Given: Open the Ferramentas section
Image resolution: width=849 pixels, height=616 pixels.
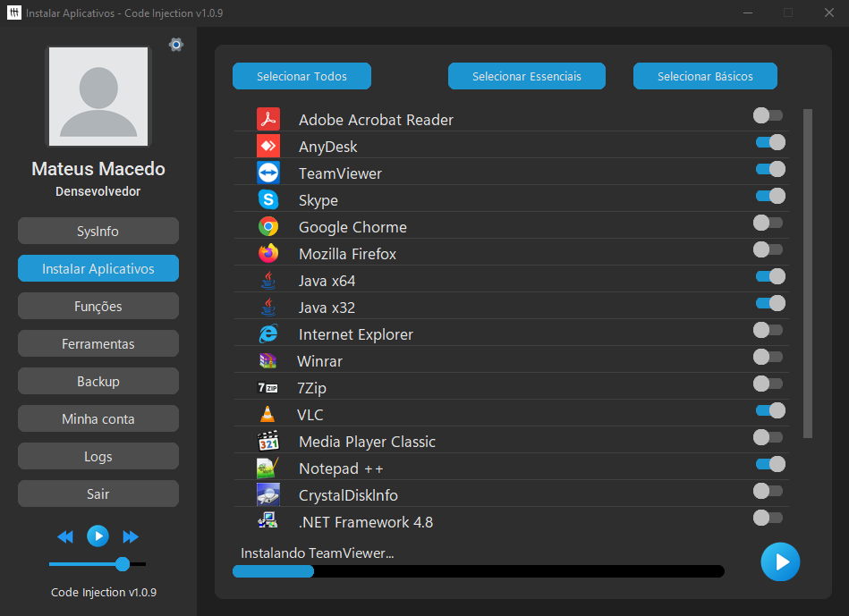Looking at the screenshot, I should 98,343.
